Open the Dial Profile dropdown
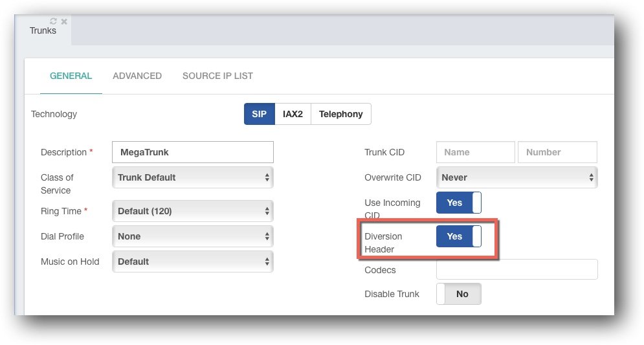Viewport: 644px width, 345px height. [x=193, y=236]
